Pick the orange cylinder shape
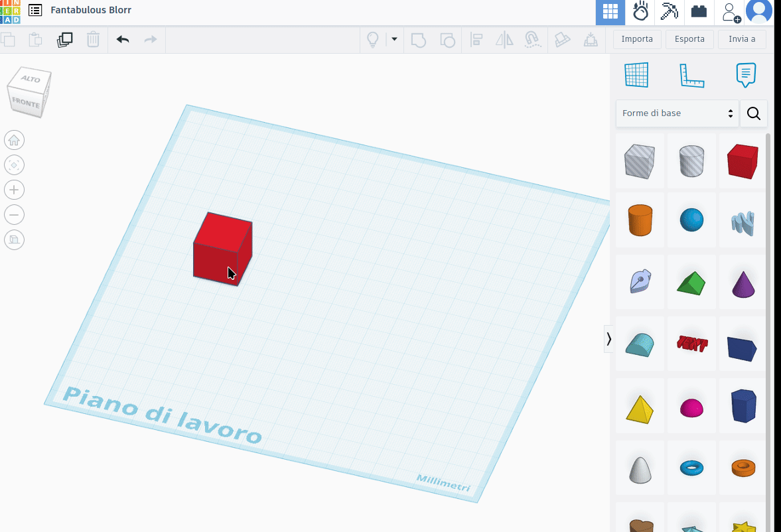This screenshot has width=781, height=532. coord(640,220)
